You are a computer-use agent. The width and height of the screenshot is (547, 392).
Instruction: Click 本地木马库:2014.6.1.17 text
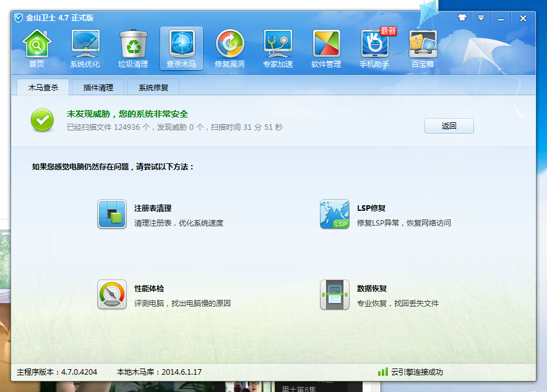(159, 372)
